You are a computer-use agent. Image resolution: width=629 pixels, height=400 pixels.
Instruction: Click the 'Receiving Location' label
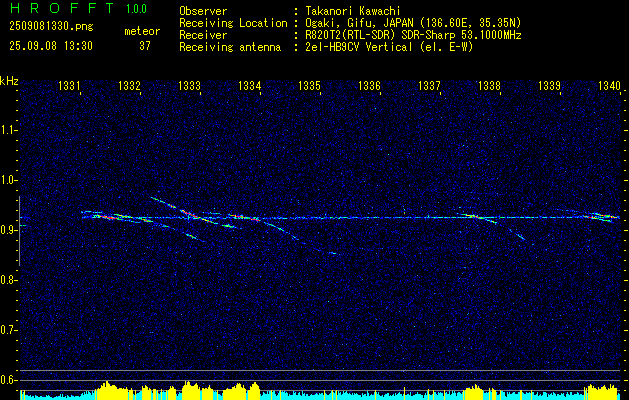233,23
